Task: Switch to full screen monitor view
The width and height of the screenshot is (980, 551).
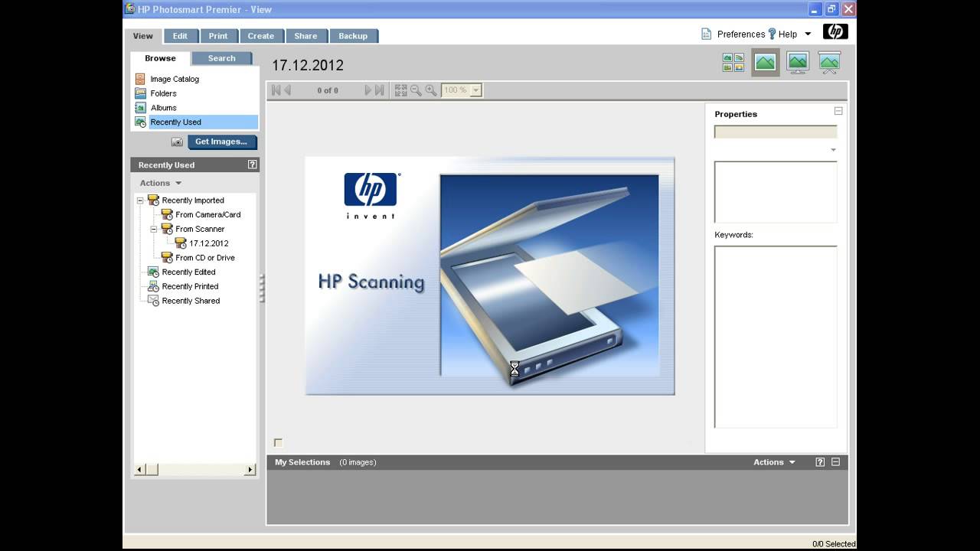Action: click(x=798, y=63)
